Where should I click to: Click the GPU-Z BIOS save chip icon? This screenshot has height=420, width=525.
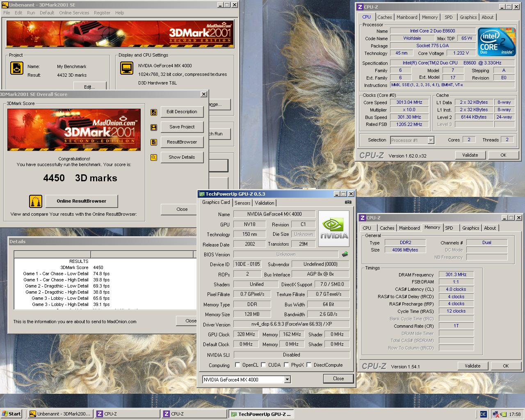click(x=345, y=254)
